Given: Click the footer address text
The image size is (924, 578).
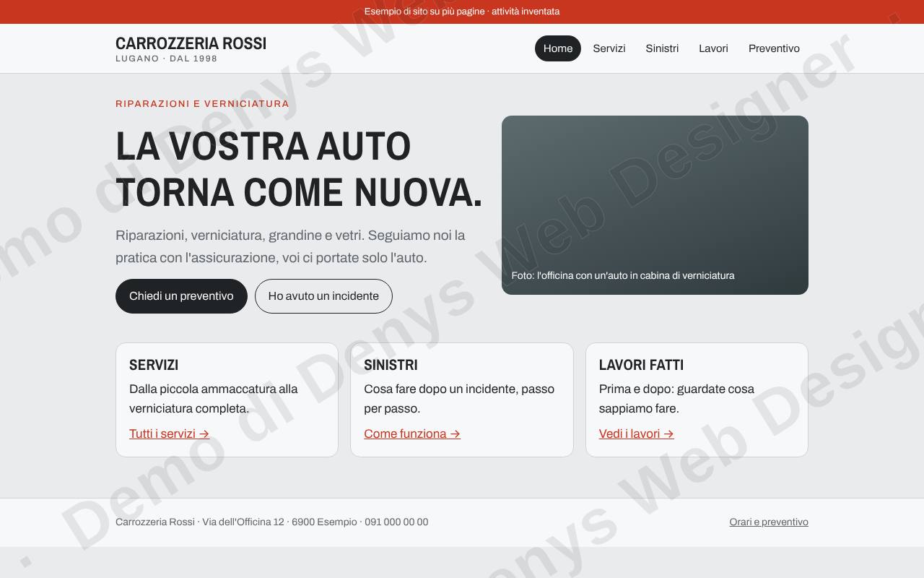Looking at the screenshot, I should coord(271,522).
